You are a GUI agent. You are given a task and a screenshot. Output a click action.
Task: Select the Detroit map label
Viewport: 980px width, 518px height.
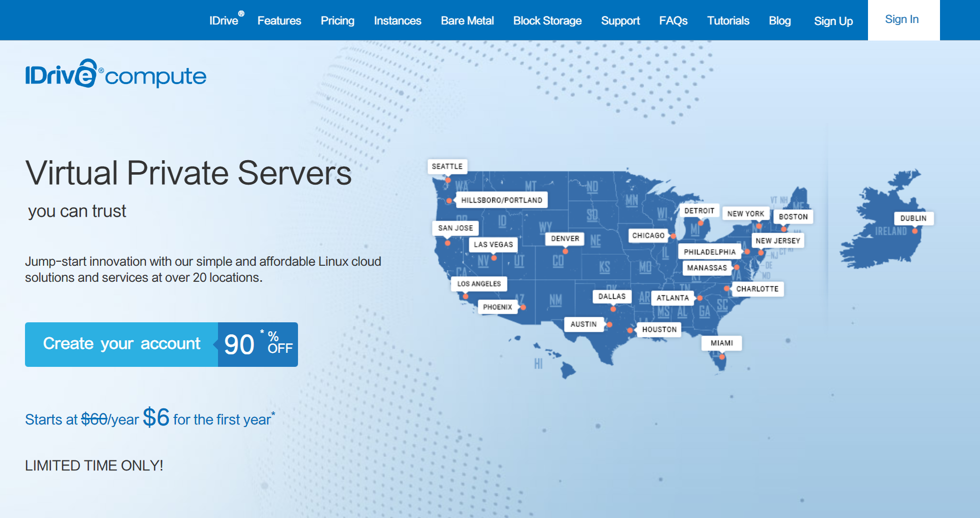699,211
